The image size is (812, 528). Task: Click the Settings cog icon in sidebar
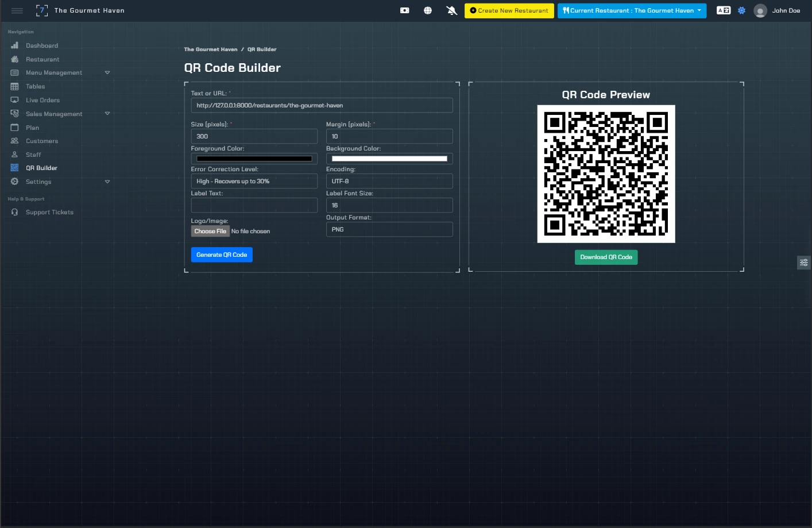(x=15, y=182)
